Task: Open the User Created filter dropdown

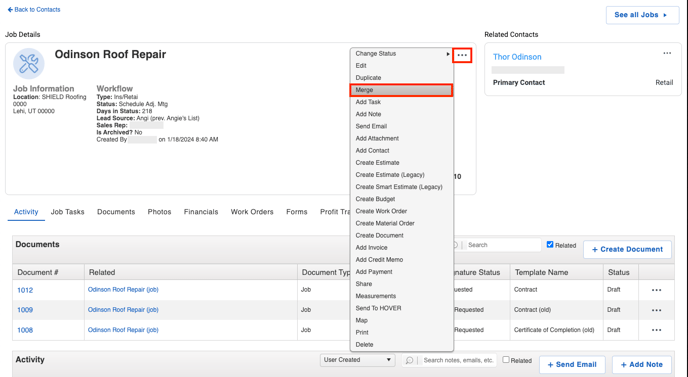Action: point(357,360)
